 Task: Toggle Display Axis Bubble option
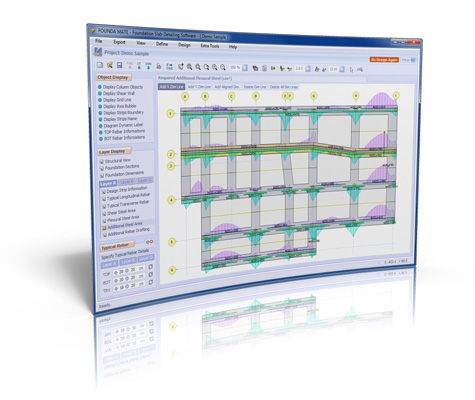coord(117,106)
